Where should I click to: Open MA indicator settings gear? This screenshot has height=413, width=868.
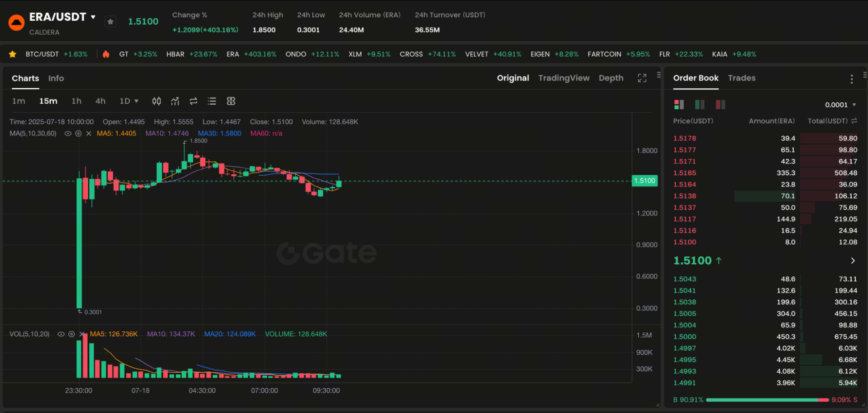[78, 134]
